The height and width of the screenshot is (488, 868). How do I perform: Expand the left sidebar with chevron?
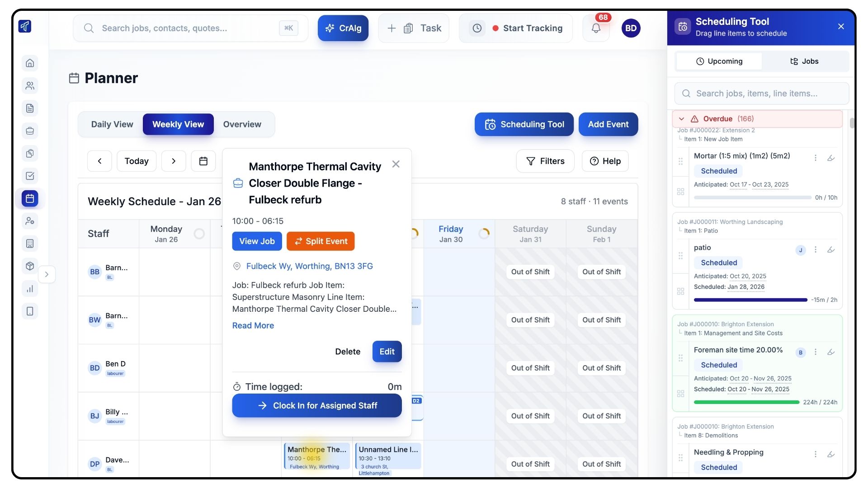point(47,274)
